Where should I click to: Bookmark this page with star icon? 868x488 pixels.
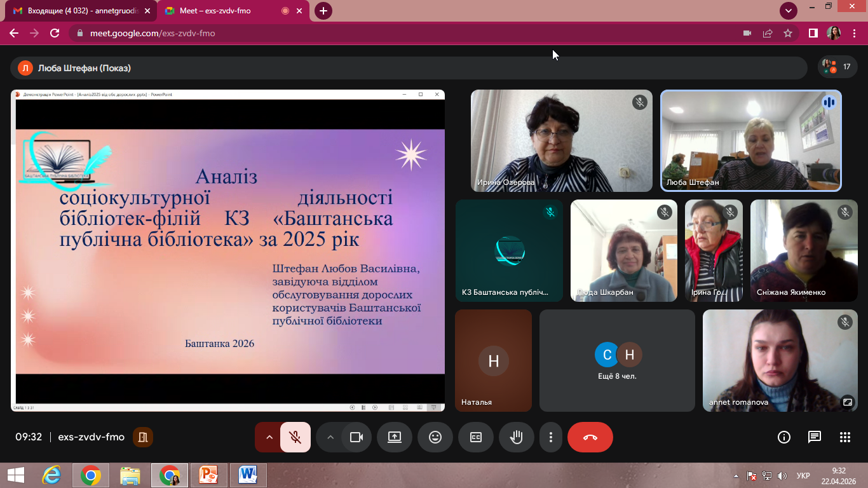(788, 33)
